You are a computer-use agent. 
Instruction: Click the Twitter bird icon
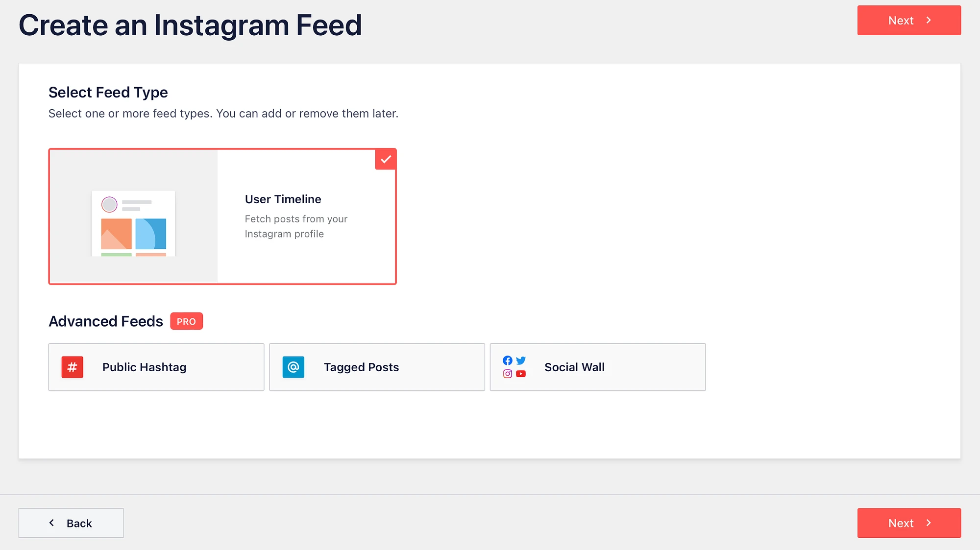click(521, 360)
